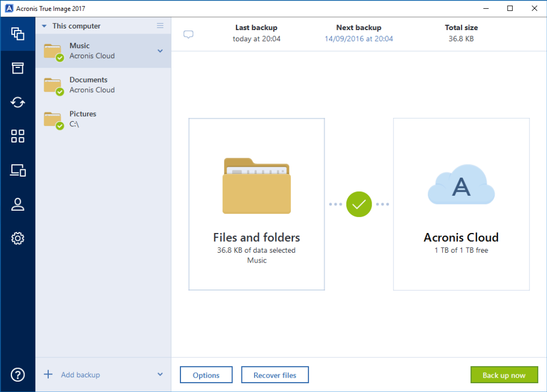The width and height of the screenshot is (547, 392).
Task: Open the Settings gear in sidebar
Action: point(18,238)
